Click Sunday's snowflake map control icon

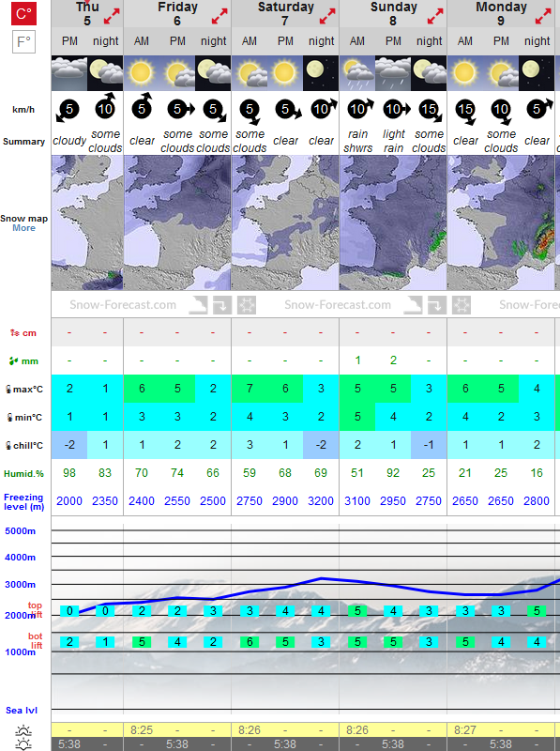point(462,304)
